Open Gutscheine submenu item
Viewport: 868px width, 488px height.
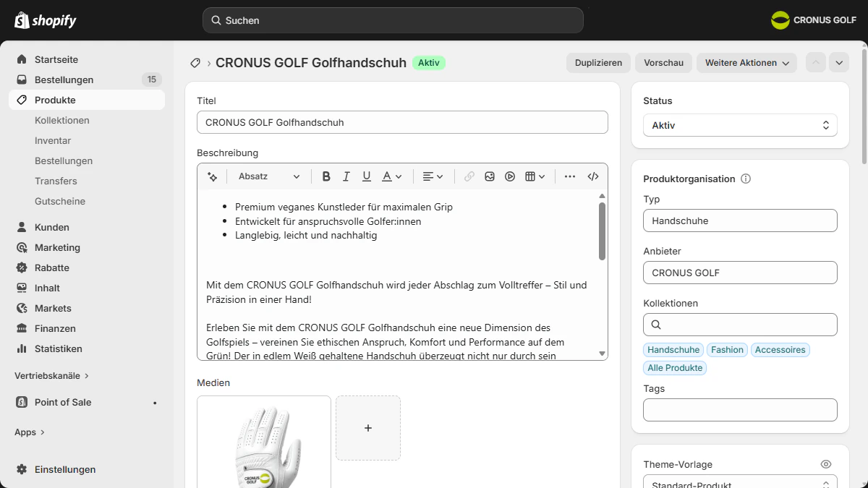[x=60, y=201]
